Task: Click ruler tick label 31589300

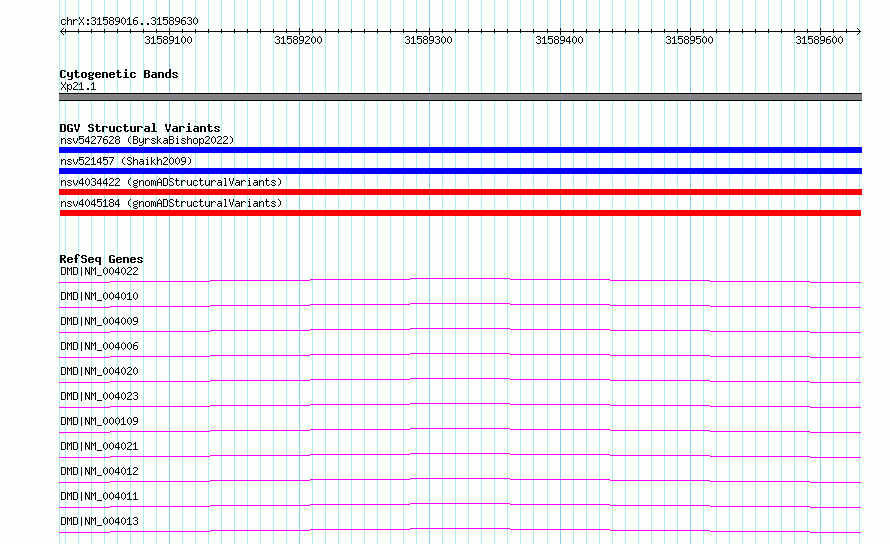Action: [428, 40]
